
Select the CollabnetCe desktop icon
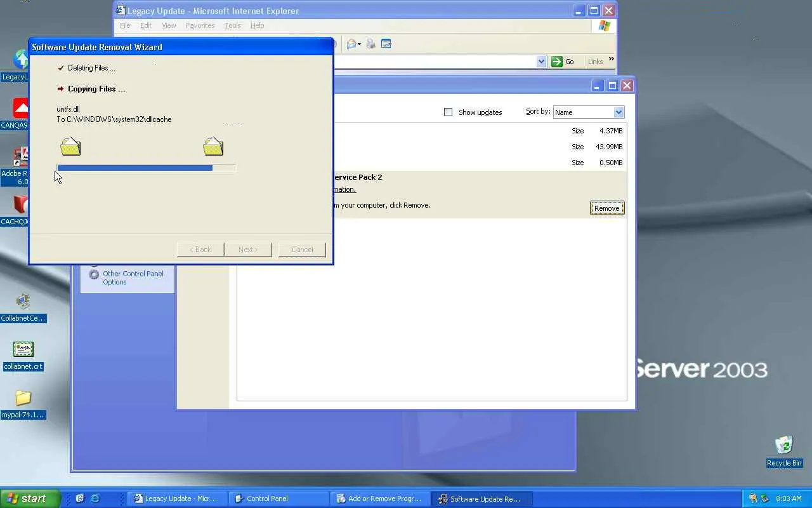click(23, 307)
